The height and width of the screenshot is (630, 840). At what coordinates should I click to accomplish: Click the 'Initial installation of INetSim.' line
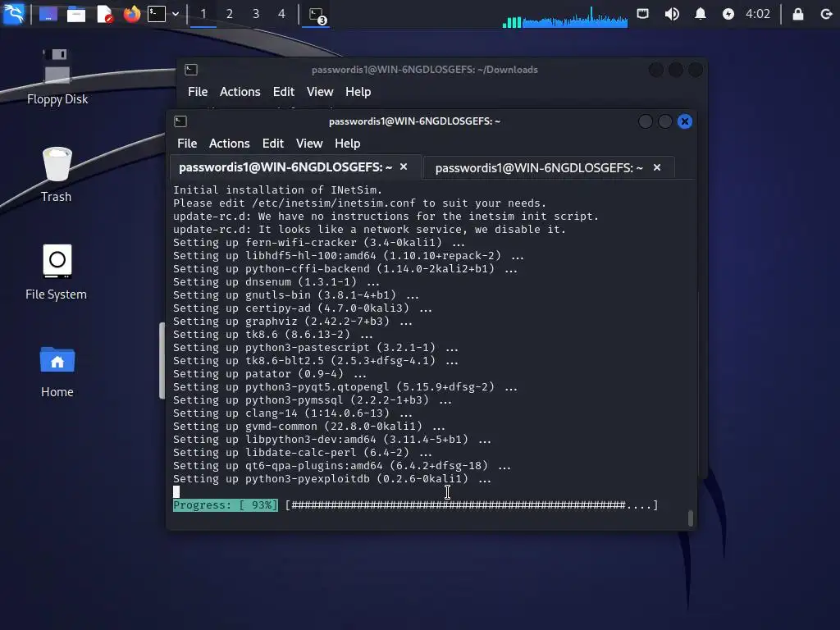[277, 189]
